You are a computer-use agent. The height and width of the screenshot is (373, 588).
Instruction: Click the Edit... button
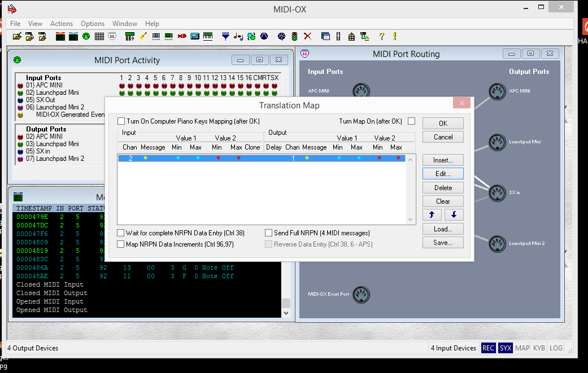pyautogui.click(x=443, y=174)
